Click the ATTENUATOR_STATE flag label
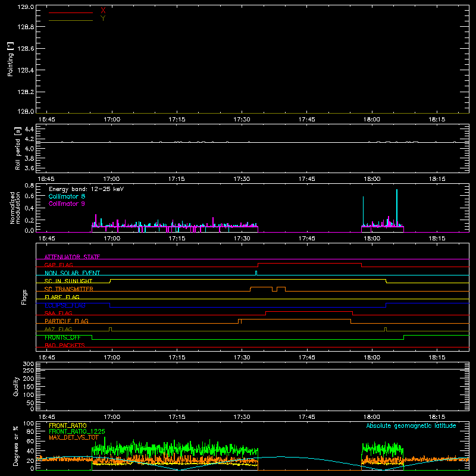 coord(72,257)
